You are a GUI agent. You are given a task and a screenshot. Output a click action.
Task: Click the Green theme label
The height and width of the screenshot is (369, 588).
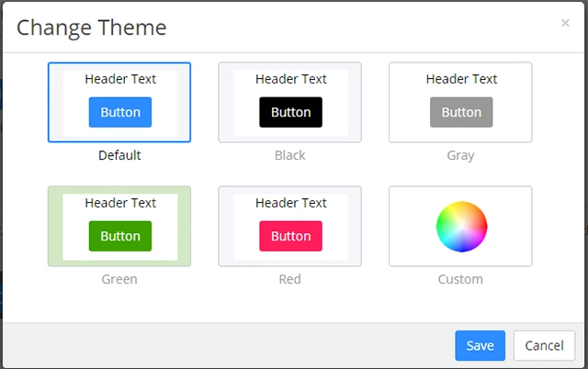click(x=119, y=279)
